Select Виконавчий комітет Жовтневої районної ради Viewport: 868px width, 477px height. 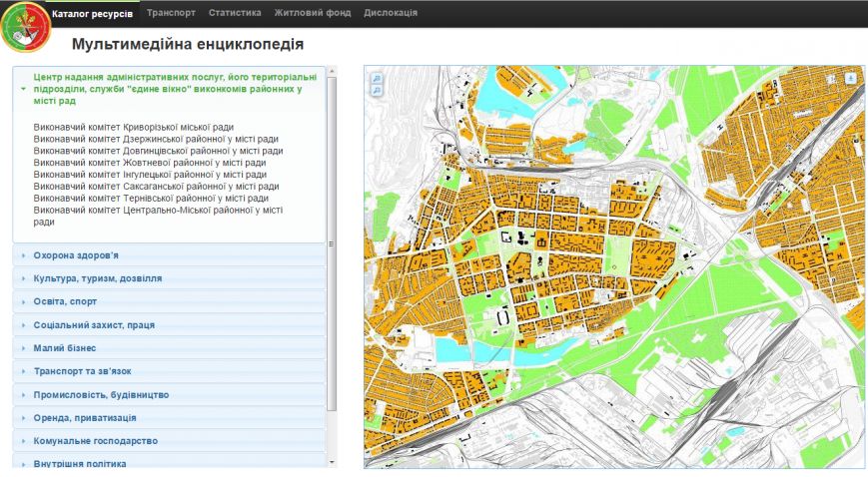tap(150, 163)
